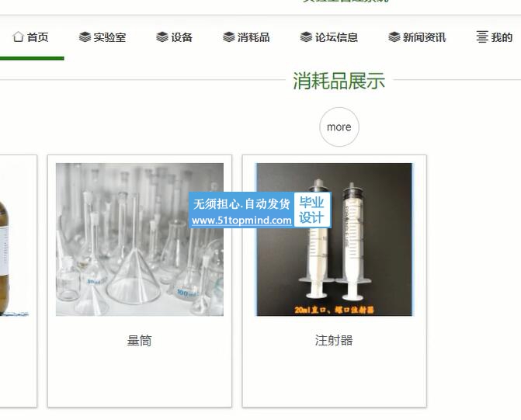The width and height of the screenshot is (521, 420).
Task: Open the 首页 menu item
Action: pyautogui.click(x=30, y=37)
